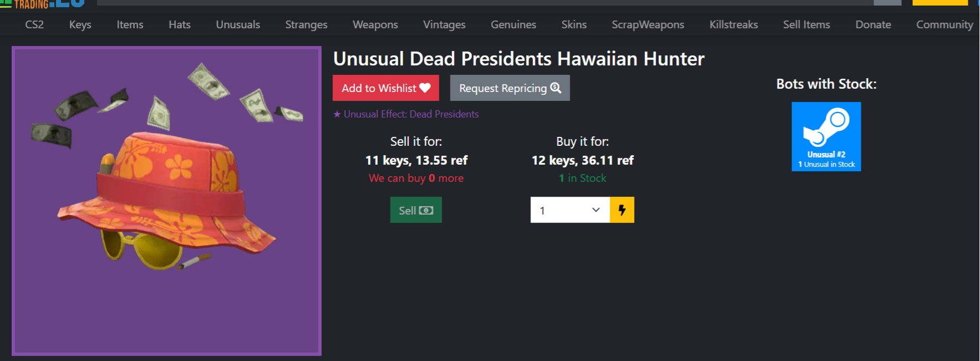The height and width of the screenshot is (361, 980).
Task: Open the Stranges category
Action: (306, 24)
